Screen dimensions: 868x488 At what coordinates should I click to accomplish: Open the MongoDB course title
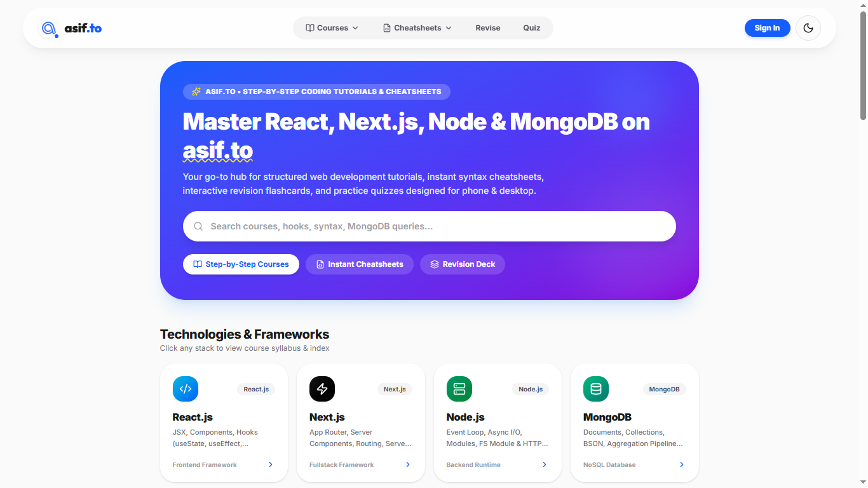[x=607, y=417]
